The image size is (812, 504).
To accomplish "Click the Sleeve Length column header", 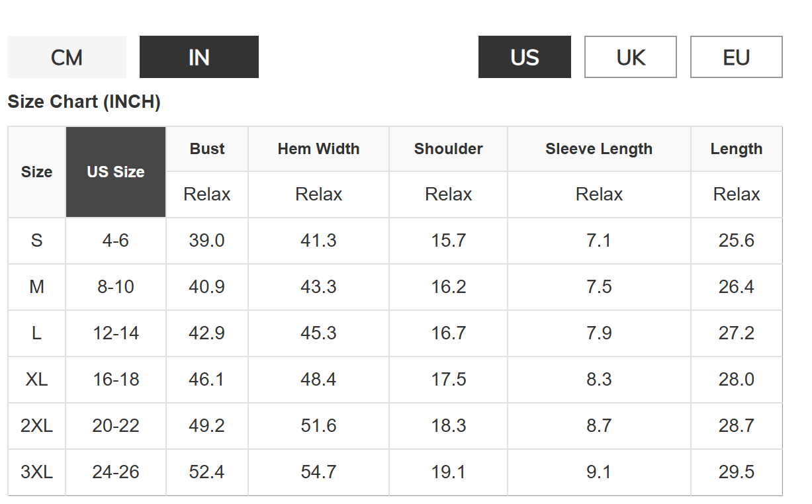I will [x=599, y=149].
